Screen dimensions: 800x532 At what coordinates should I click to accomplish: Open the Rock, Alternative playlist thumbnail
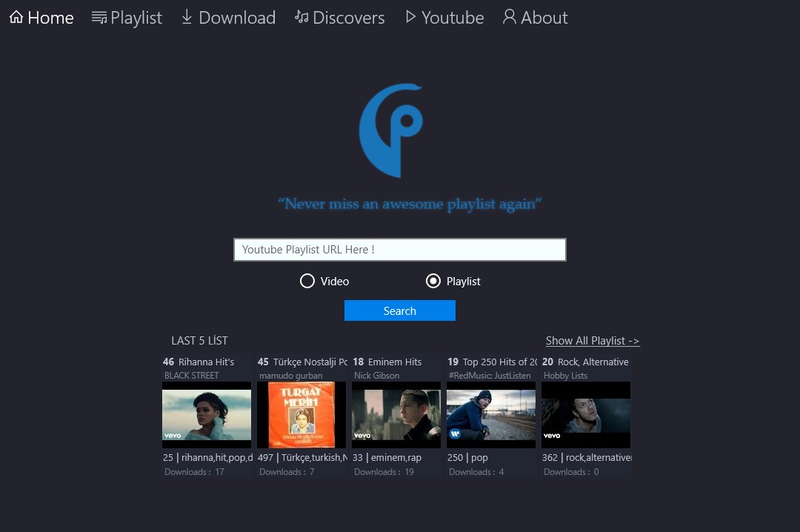(586, 415)
